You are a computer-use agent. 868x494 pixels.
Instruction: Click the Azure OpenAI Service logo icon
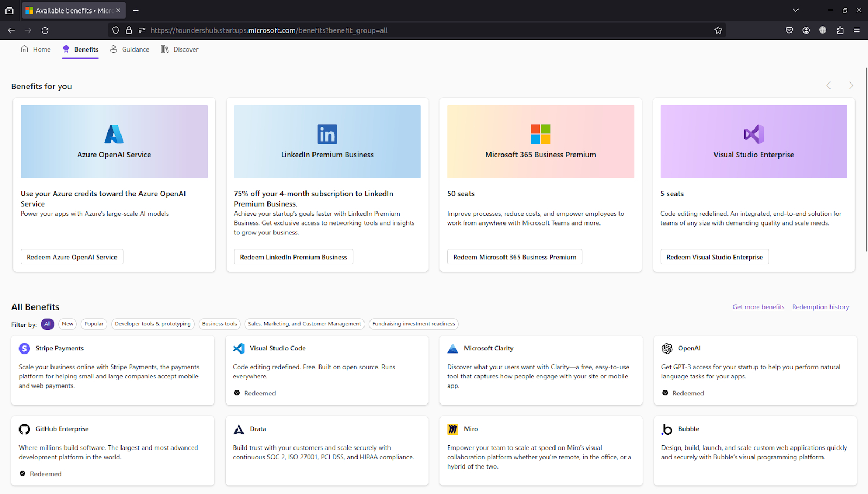114,134
